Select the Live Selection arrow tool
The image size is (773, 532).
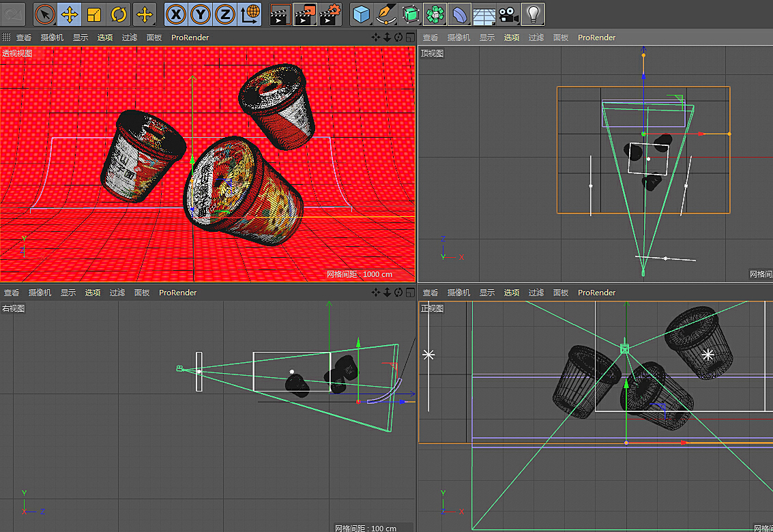pos(45,14)
